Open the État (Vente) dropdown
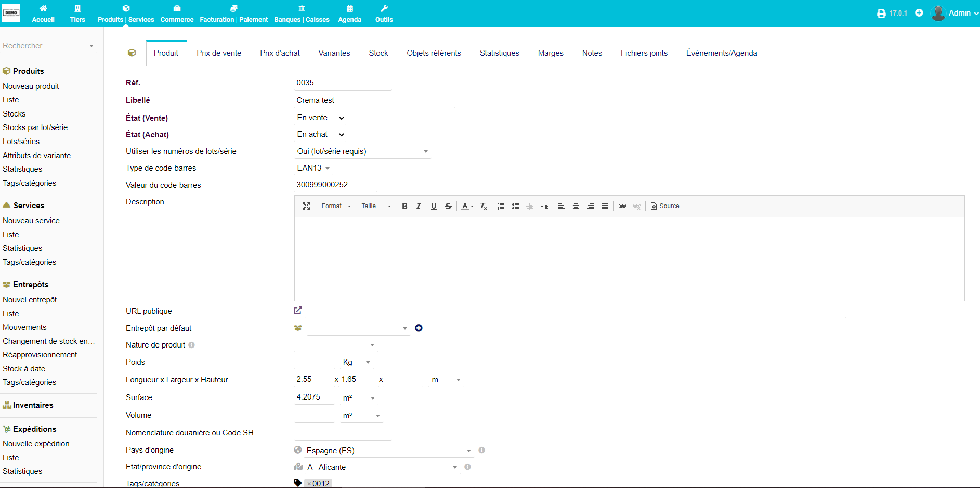 (x=320, y=118)
